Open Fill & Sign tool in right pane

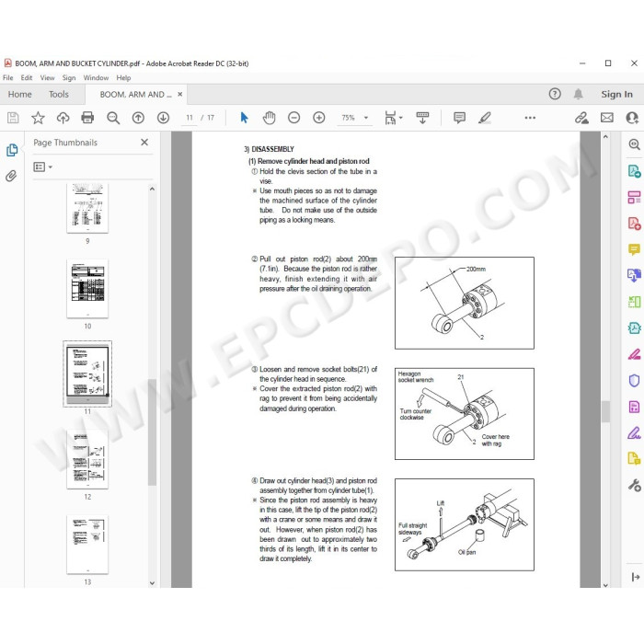pos(634,433)
